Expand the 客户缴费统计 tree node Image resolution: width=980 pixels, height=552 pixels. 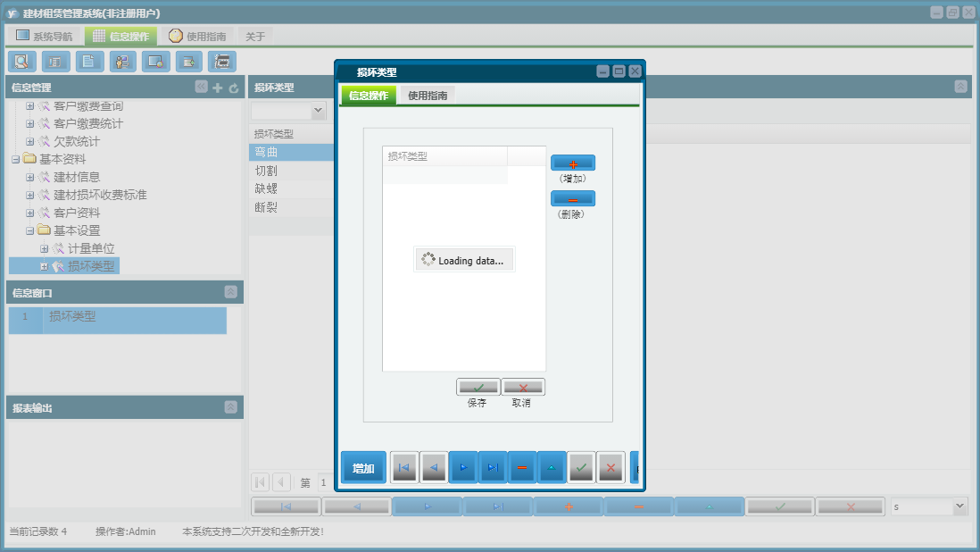point(29,124)
